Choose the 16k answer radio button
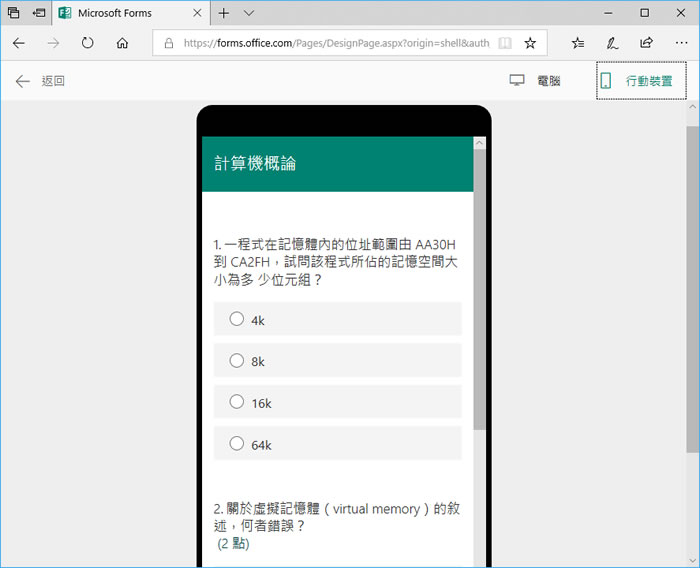The height and width of the screenshot is (568, 700). click(237, 401)
